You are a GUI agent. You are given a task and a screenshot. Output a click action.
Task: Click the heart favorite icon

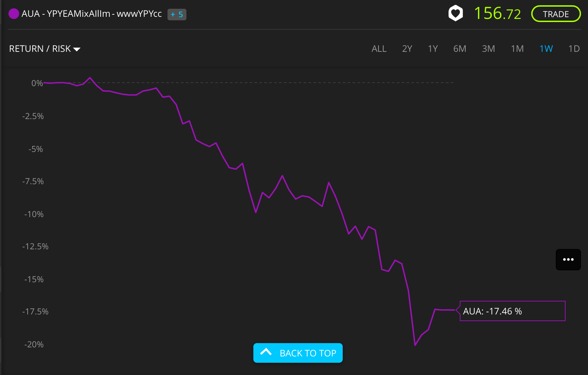(456, 14)
